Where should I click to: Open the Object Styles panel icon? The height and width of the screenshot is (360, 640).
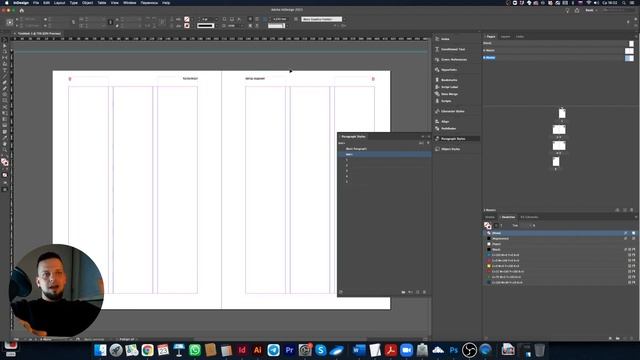[437, 149]
